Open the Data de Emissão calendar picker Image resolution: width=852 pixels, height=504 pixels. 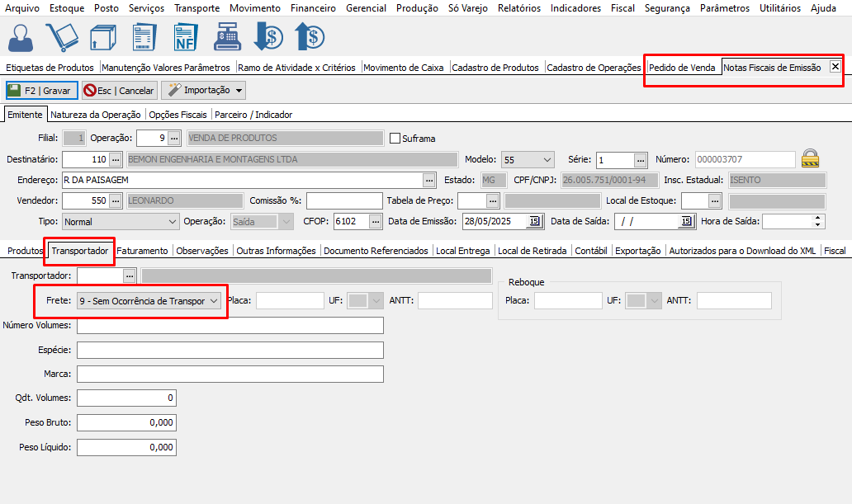[533, 221]
